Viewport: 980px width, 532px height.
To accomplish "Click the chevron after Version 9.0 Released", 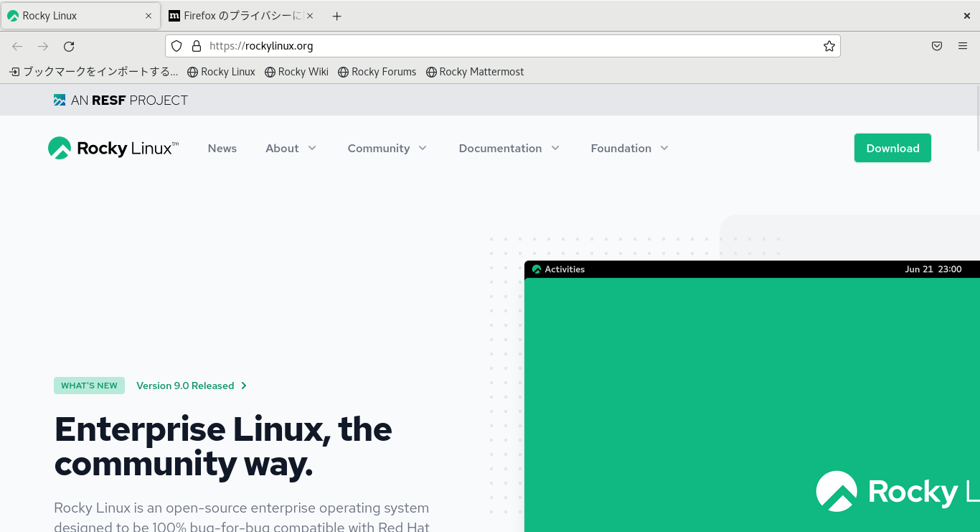I will [244, 386].
